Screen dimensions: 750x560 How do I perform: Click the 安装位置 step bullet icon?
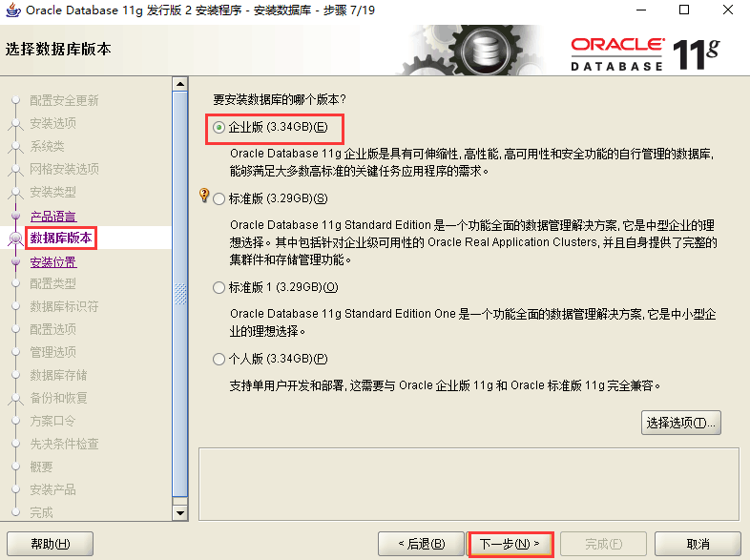click(x=16, y=261)
